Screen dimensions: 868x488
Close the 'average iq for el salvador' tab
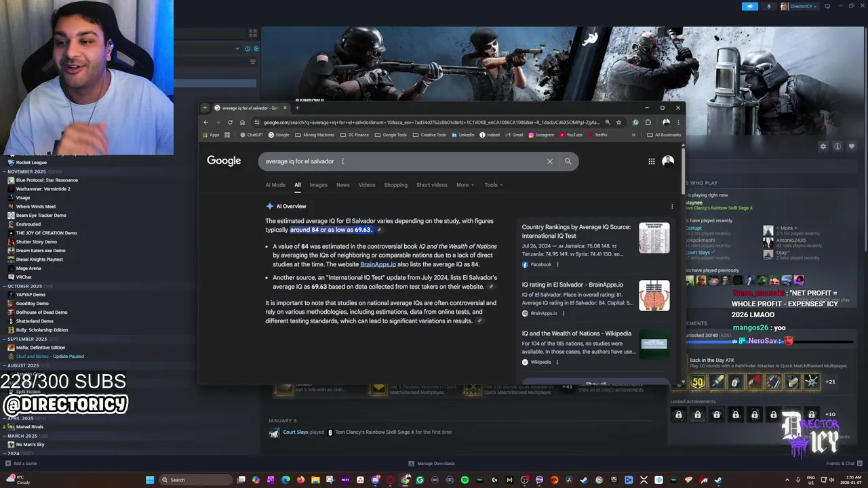(x=285, y=108)
